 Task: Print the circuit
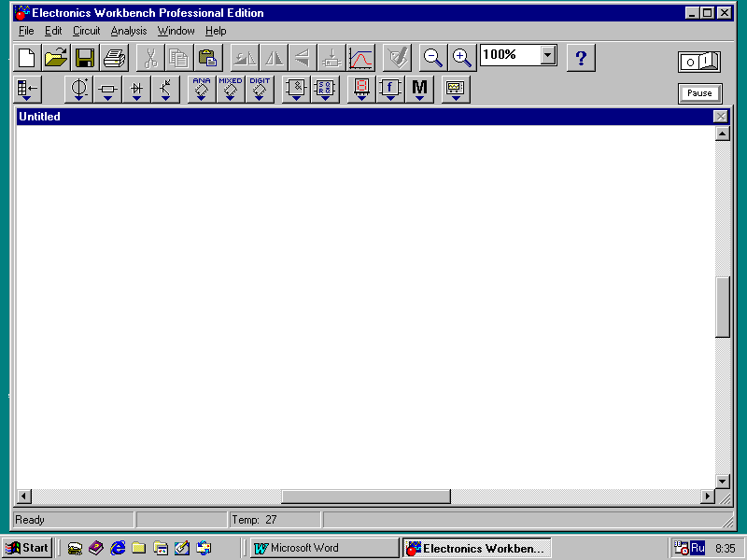point(114,58)
